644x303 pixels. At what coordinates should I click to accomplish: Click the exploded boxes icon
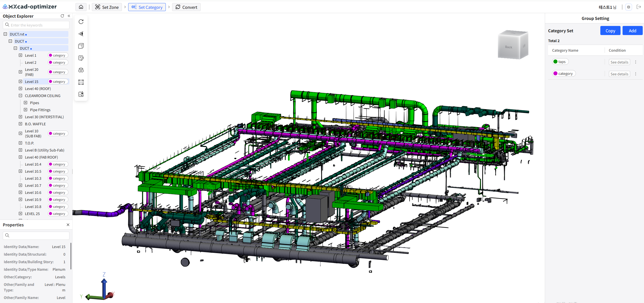pos(81,70)
